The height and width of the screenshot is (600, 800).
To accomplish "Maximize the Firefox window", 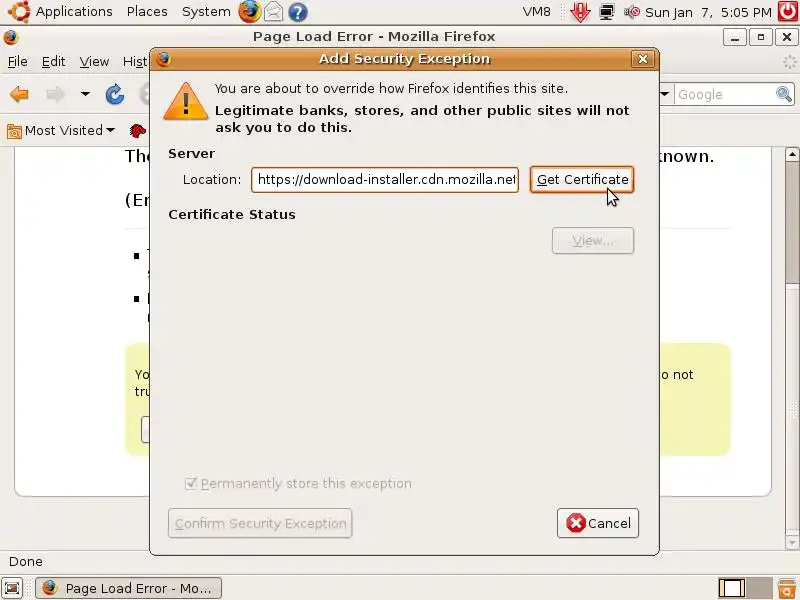I will [x=761, y=37].
